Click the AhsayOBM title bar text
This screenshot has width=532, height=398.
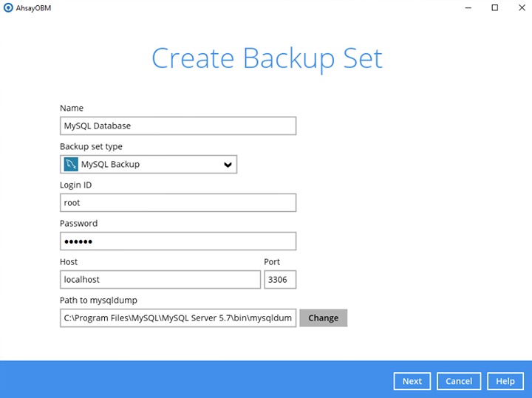tap(34, 8)
